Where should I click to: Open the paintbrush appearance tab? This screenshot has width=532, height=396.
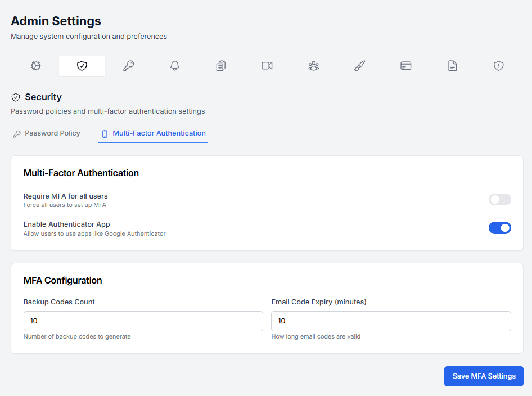coord(360,65)
